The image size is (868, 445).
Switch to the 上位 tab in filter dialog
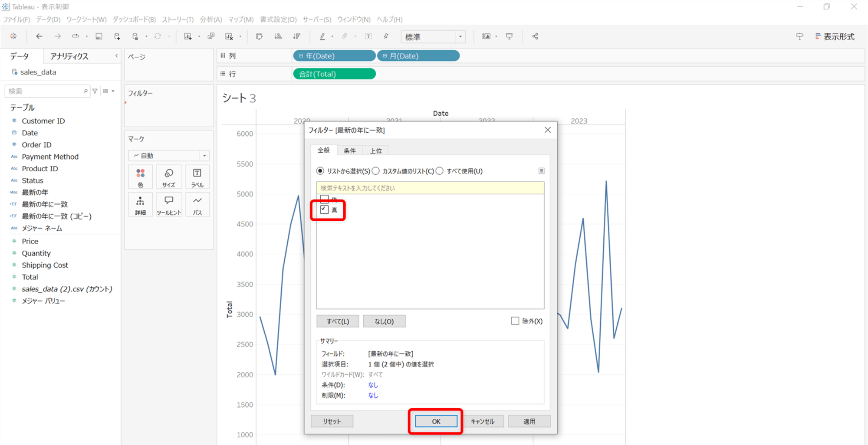click(x=376, y=151)
